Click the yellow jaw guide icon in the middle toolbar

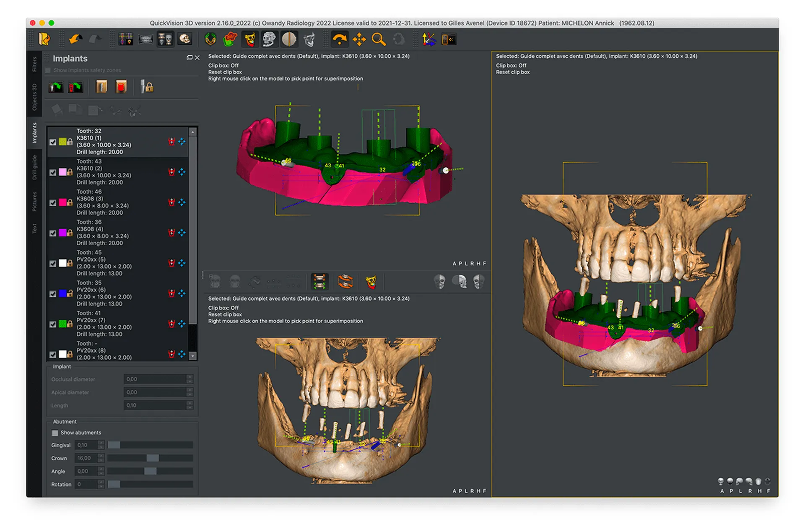[x=371, y=282]
